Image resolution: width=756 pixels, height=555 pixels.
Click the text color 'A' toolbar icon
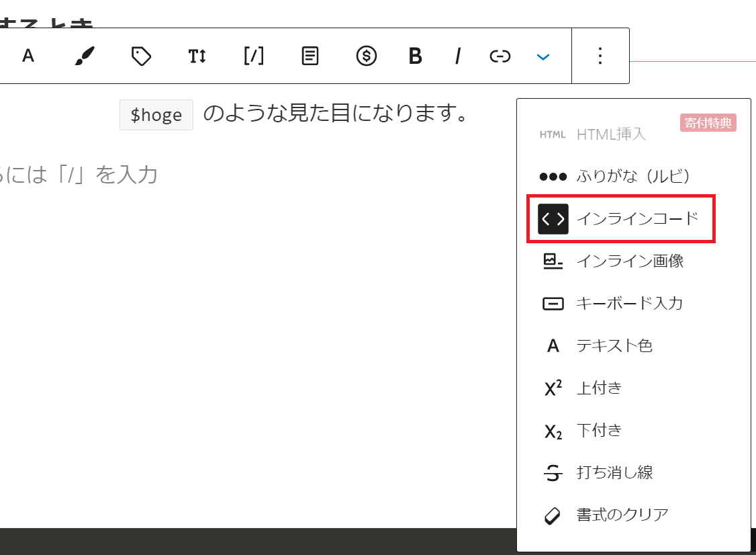coord(28,56)
